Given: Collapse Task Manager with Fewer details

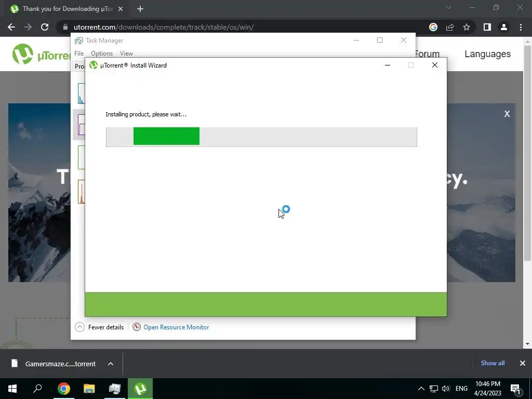Looking at the screenshot, I should pos(99,327).
